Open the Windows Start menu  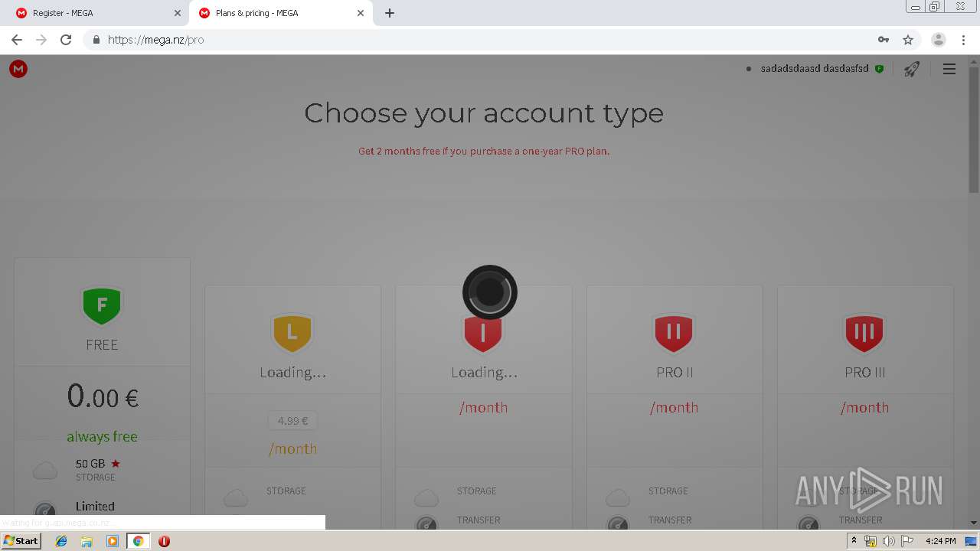[21, 541]
